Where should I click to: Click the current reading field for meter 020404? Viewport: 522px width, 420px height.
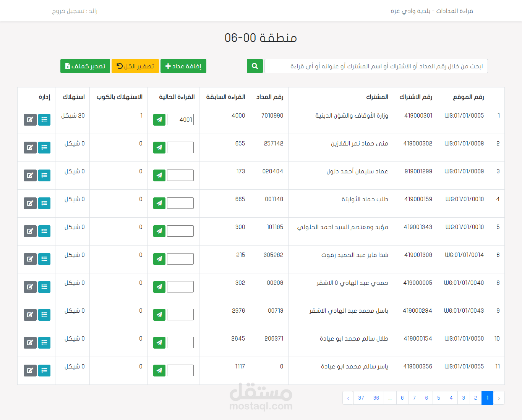coord(180,175)
